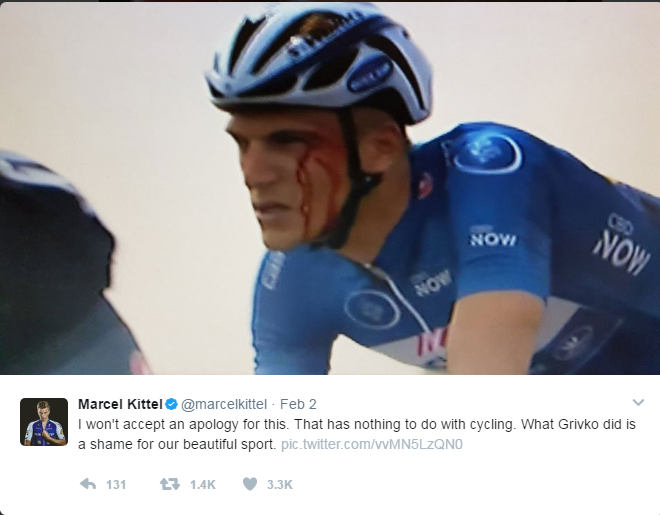This screenshot has height=515, width=660.
Task: Click the 3.3K likes count
Action: (281, 484)
